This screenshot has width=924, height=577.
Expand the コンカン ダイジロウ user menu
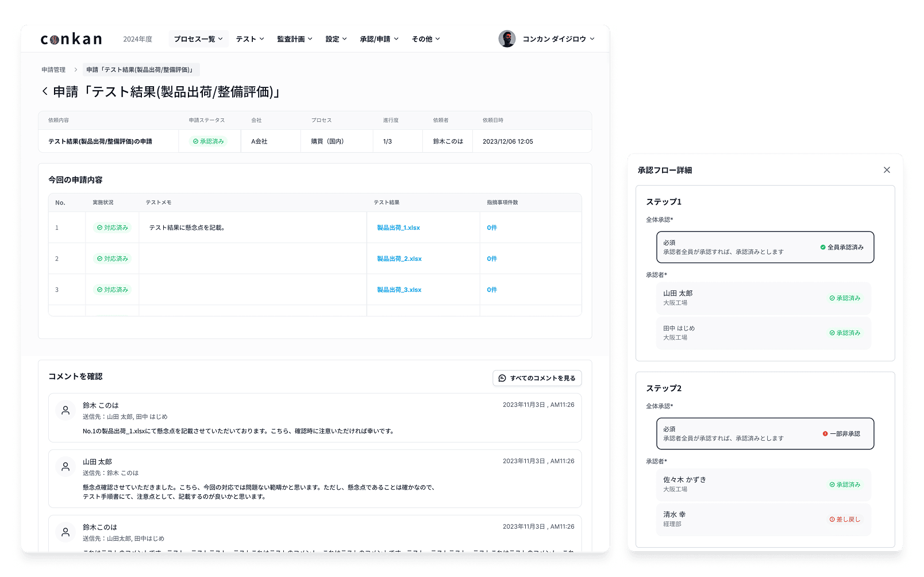click(558, 39)
